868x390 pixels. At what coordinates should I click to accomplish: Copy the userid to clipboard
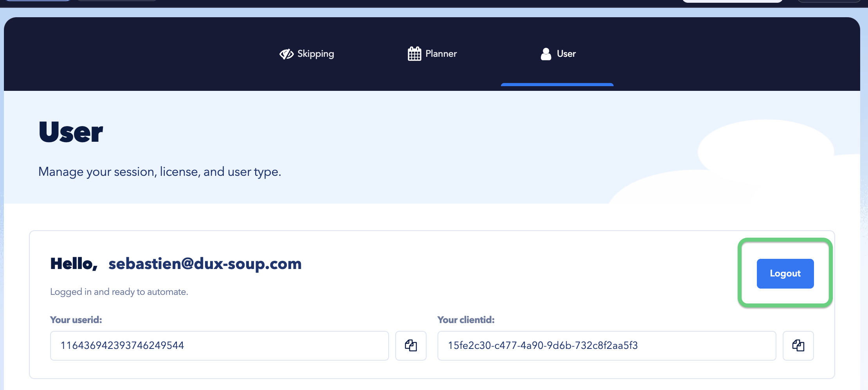(x=411, y=345)
